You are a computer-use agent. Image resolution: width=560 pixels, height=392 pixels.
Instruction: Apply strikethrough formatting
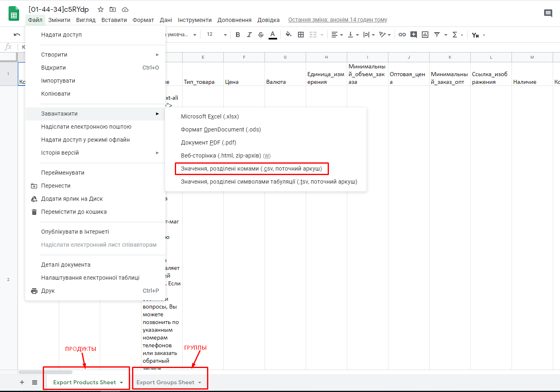click(x=261, y=35)
